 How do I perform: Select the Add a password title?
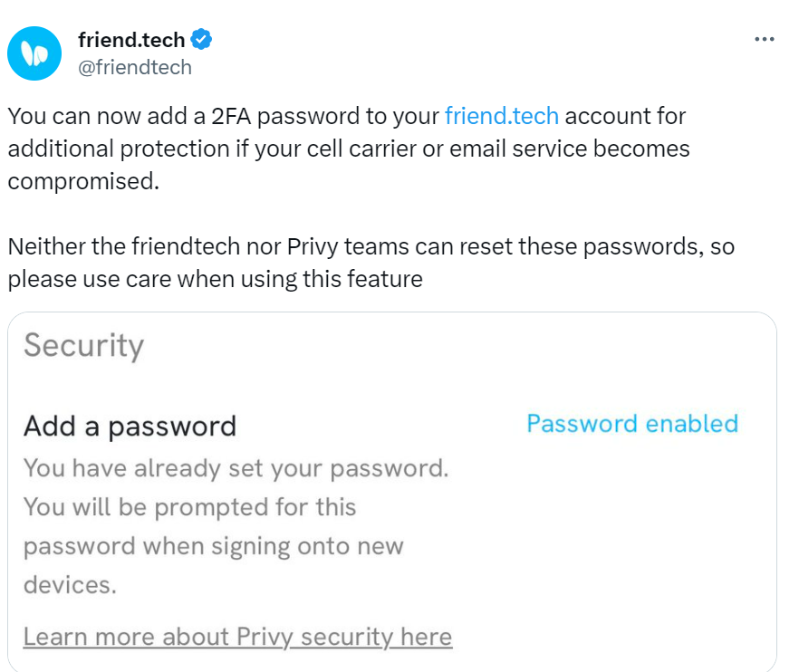coord(130,427)
